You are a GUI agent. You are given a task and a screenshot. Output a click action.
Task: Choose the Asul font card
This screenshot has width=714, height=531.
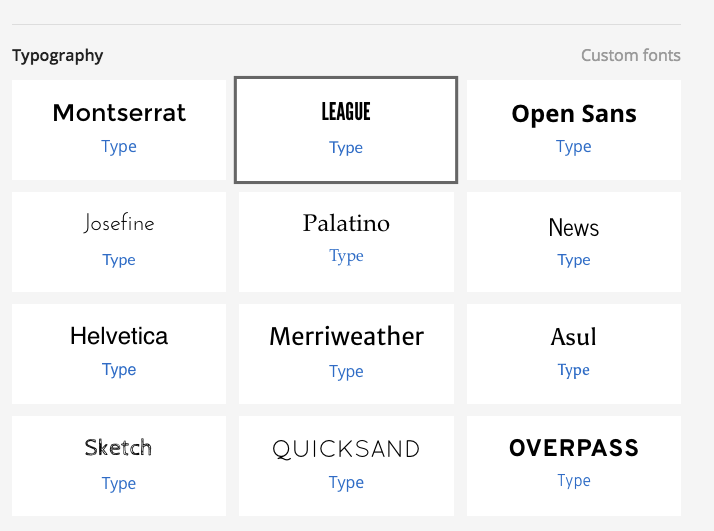click(574, 354)
